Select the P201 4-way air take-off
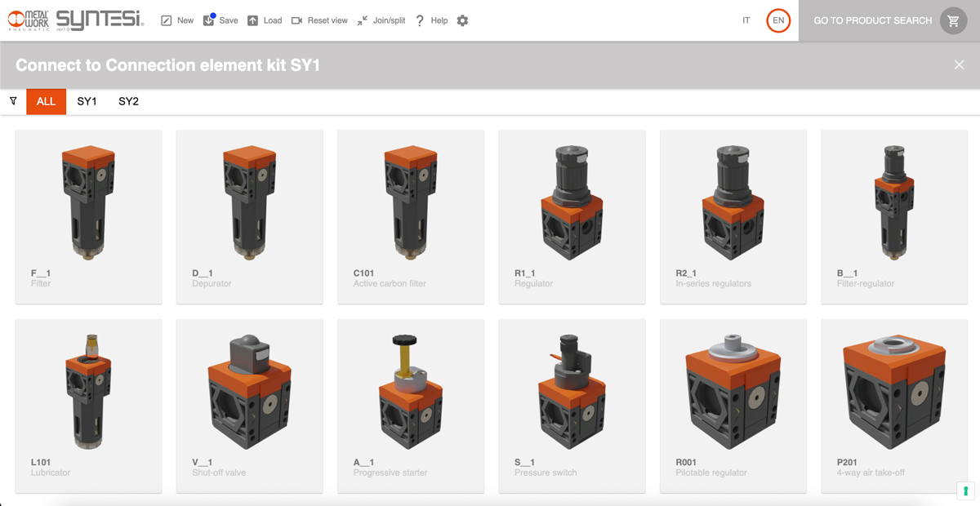 [894, 406]
